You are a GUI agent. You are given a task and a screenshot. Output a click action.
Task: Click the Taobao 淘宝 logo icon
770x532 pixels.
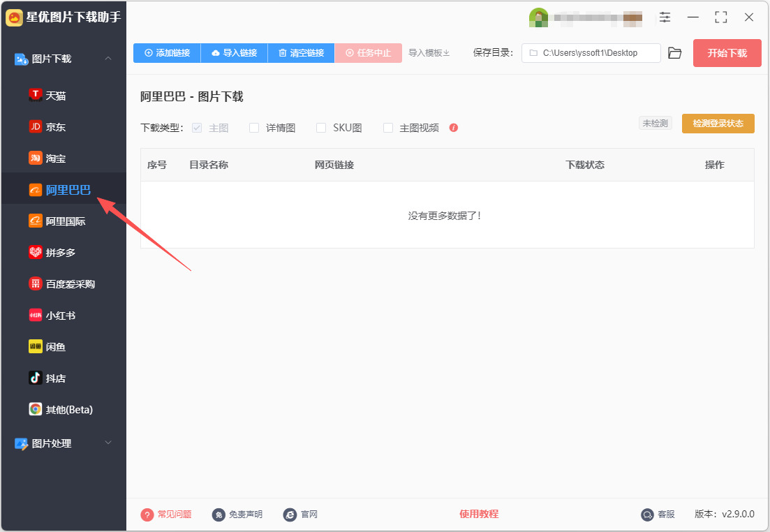pyautogui.click(x=36, y=158)
